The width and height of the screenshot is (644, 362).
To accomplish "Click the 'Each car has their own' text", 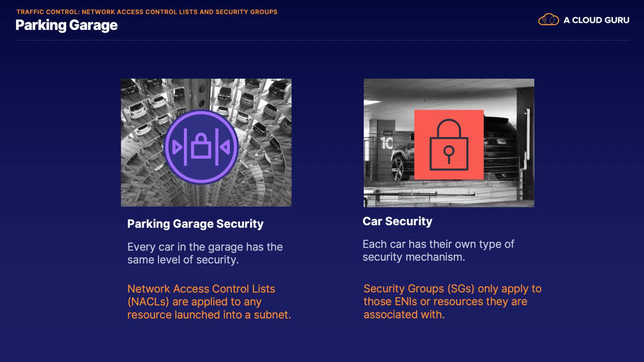I will coord(438,250).
